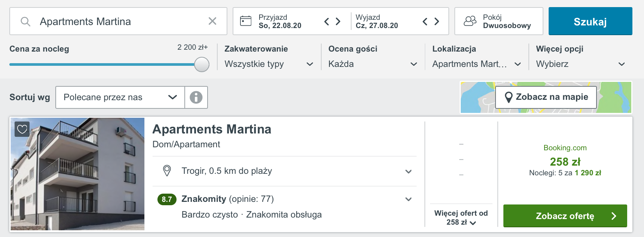The image size is (644, 237).
Task: Open the Ocena gości dropdown
Action: pos(373,64)
